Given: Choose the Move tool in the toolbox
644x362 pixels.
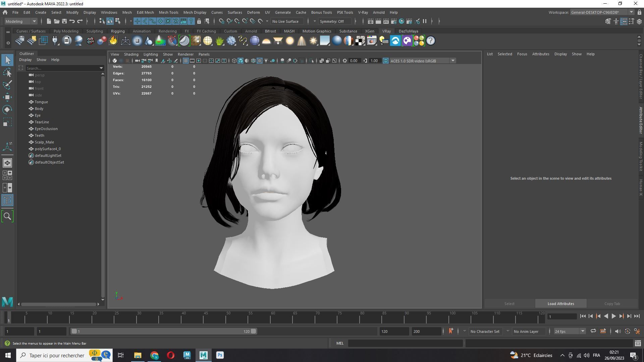Looking at the screenshot, I should pyautogui.click(x=7, y=98).
